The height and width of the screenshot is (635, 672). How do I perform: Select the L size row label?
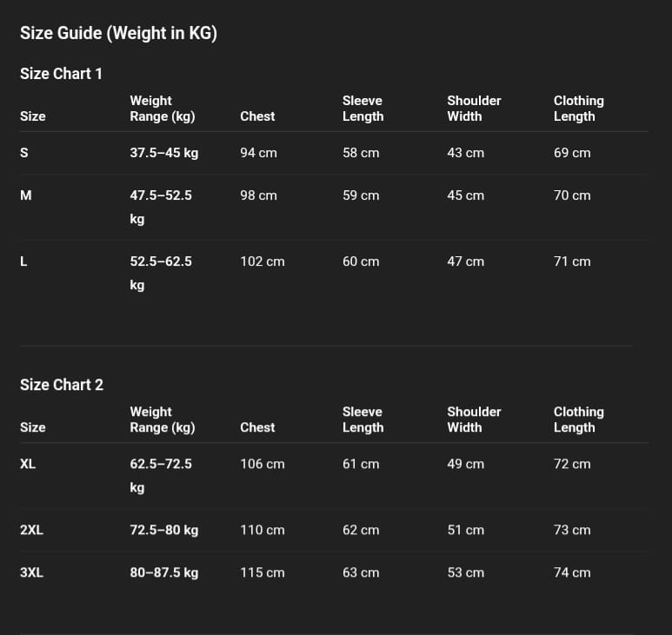23,261
